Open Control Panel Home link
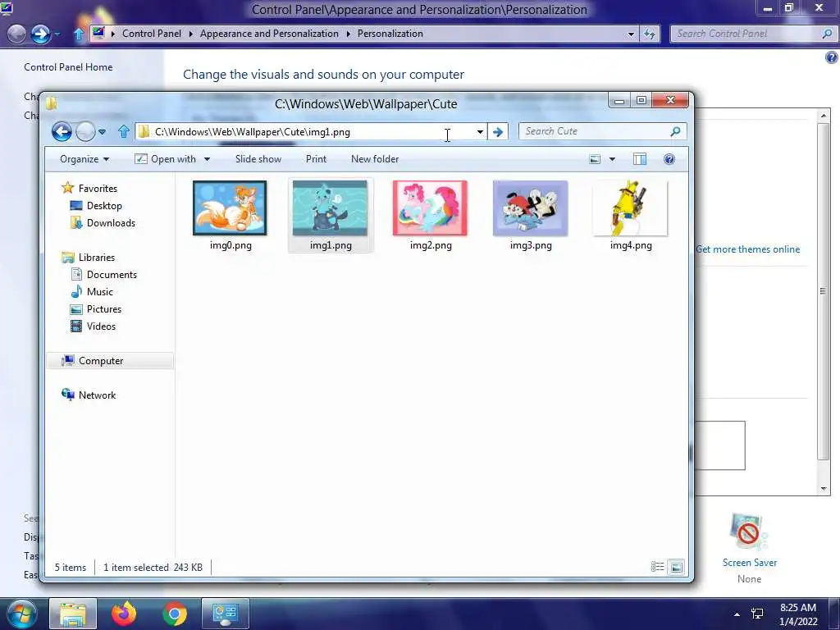Image resolution: width=840 pixels, height=630 pixels. click(68, 67)
